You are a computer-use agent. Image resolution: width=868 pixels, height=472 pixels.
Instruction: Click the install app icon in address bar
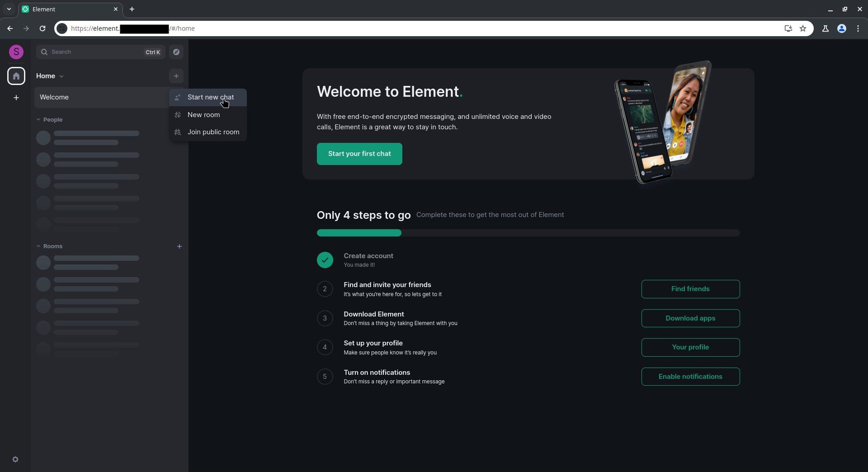pyautogui.click(x=788, y=28)
